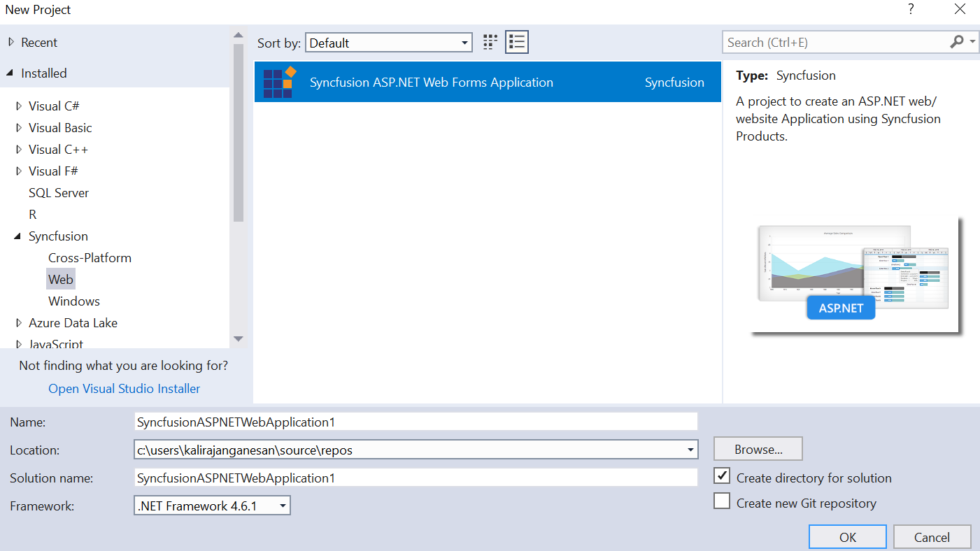Open the Location path dropdown

click(691, 450)
